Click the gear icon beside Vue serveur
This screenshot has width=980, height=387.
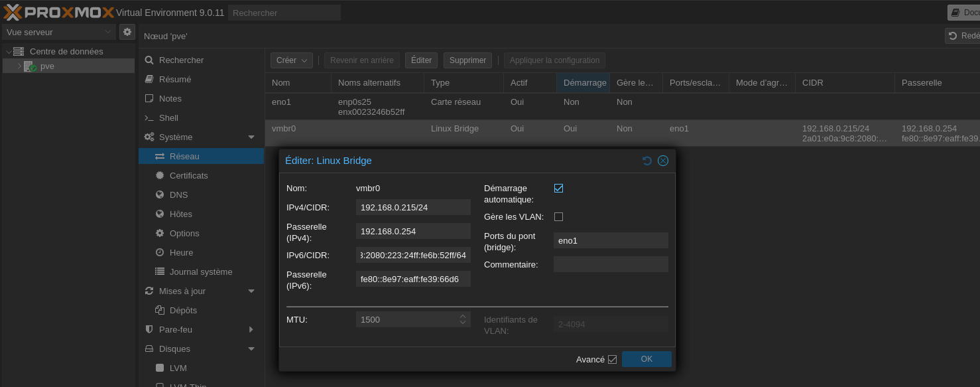click(x=127, y=32)
